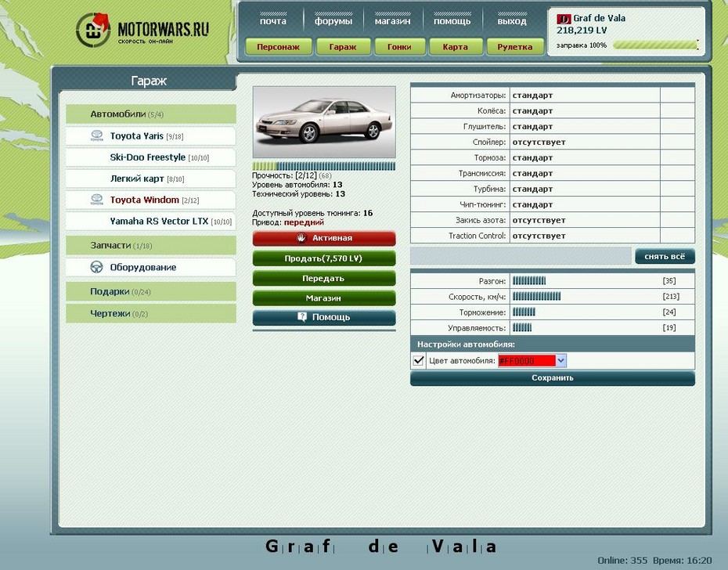
Task: Select Легкий карт in car list
Action: 151,179
